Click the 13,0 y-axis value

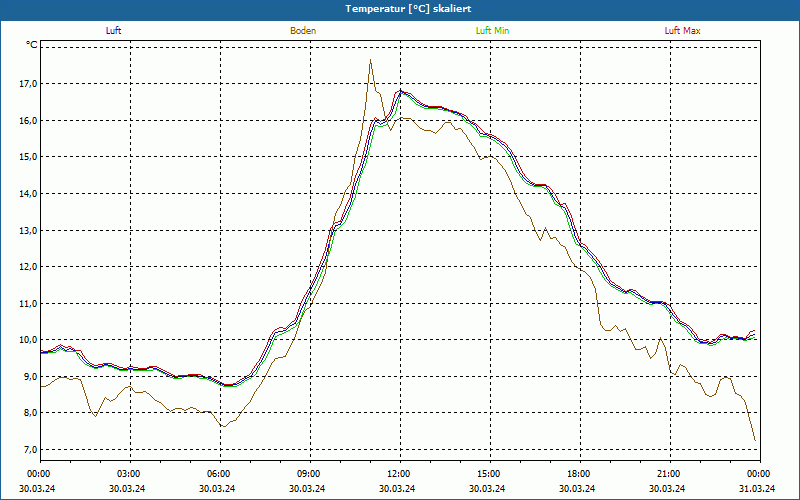[x=30, y=230]
